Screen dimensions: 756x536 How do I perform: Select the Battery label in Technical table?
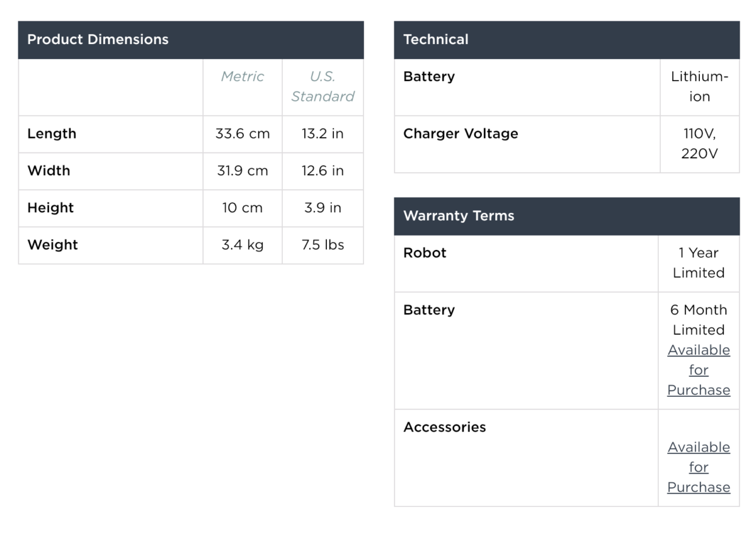click(429, 77)
